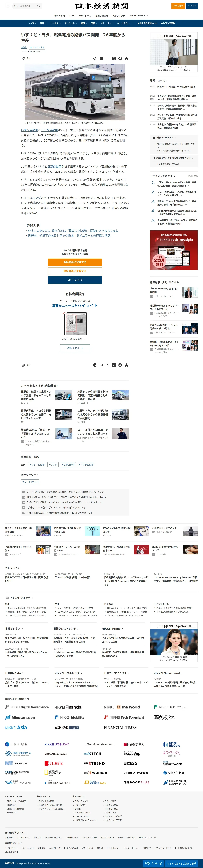This screenshot has width=203, height=868.
Task: Click the print icon at article end
Action: coord(95,365)
